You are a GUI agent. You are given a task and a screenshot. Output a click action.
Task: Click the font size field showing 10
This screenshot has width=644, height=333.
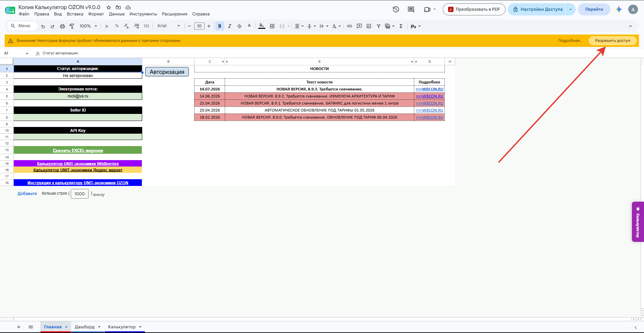(199, 26)
